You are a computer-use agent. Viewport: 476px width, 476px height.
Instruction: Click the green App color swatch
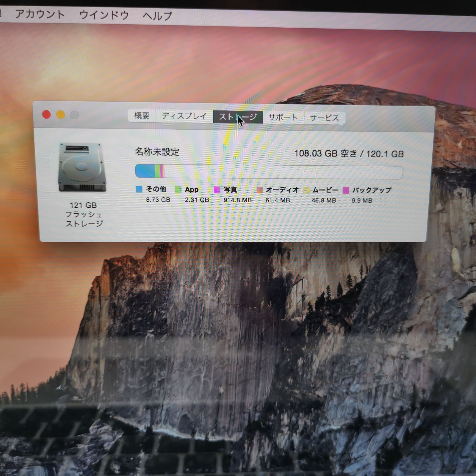178,190
